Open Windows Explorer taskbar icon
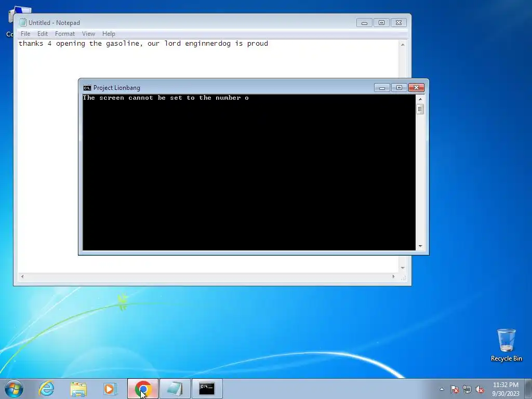Image resolution: width=532 pixels, height=399 pixels. (78, 389)
